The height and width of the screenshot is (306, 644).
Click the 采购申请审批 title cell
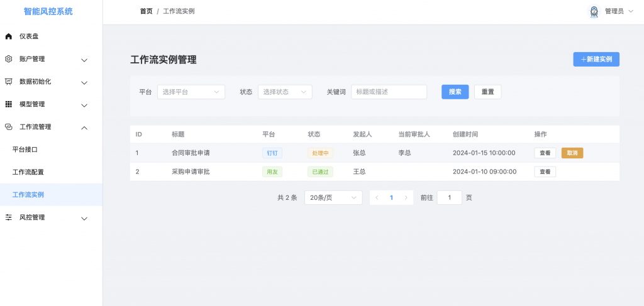[x=191, y=172]
